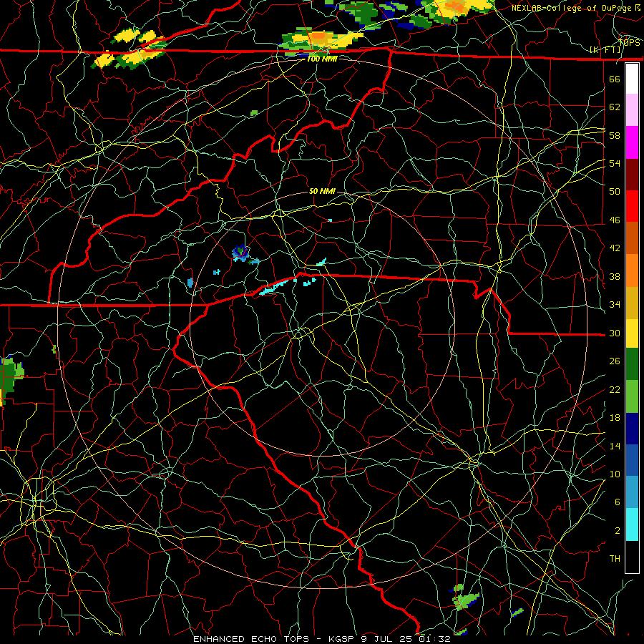This screenshot has height=644, width=644.
Task: Click the 10 value on the scale
Action: 615,474
